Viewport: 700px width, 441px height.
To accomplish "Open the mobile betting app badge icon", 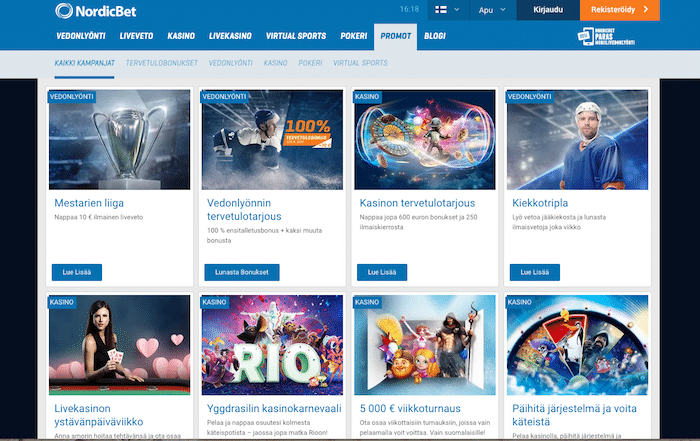I will 606,37.
